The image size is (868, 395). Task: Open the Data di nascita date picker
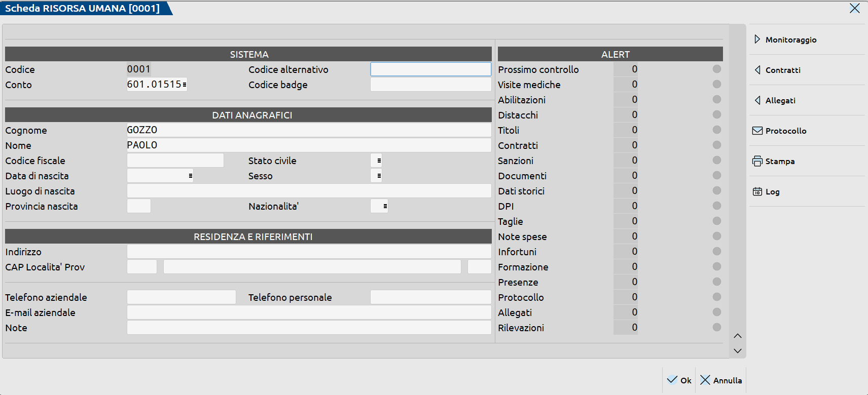click(x=190, y=176)
